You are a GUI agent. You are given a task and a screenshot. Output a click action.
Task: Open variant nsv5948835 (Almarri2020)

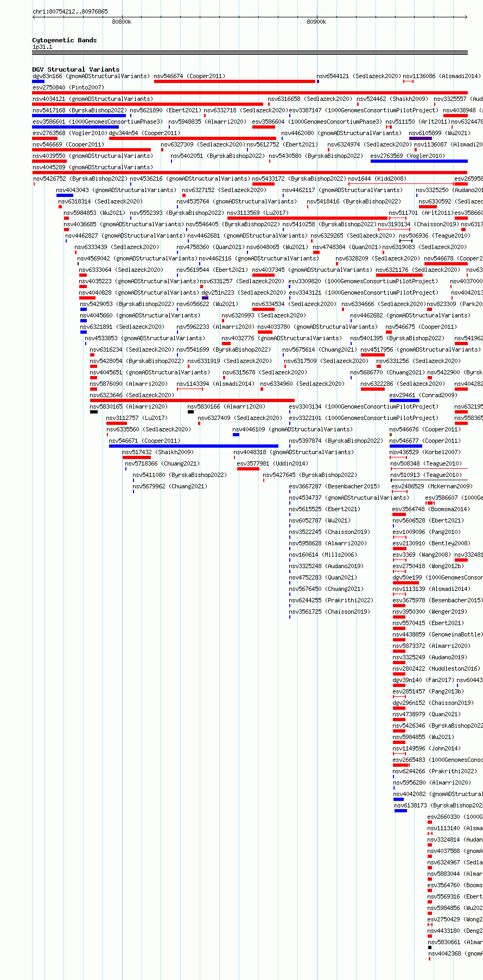point(207,122)
